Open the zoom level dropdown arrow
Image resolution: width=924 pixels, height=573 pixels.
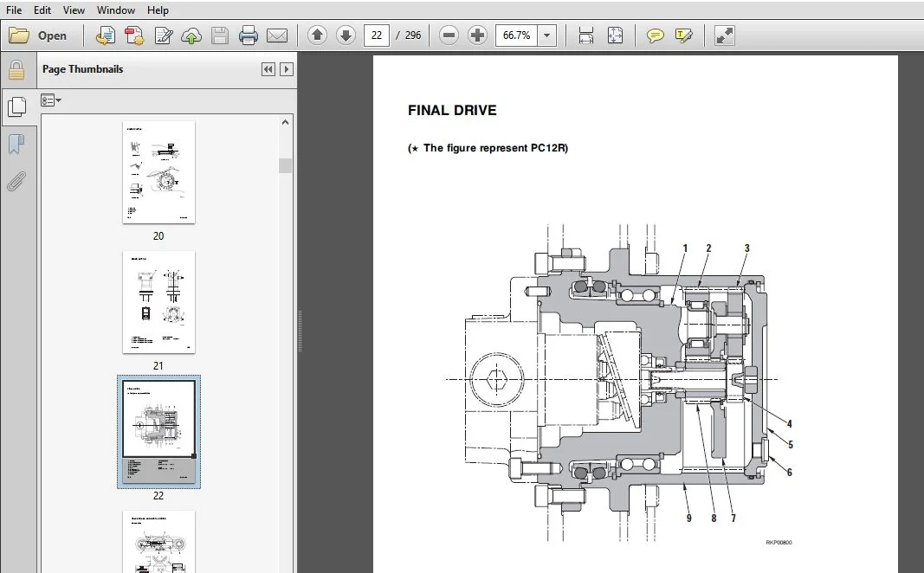546,35
